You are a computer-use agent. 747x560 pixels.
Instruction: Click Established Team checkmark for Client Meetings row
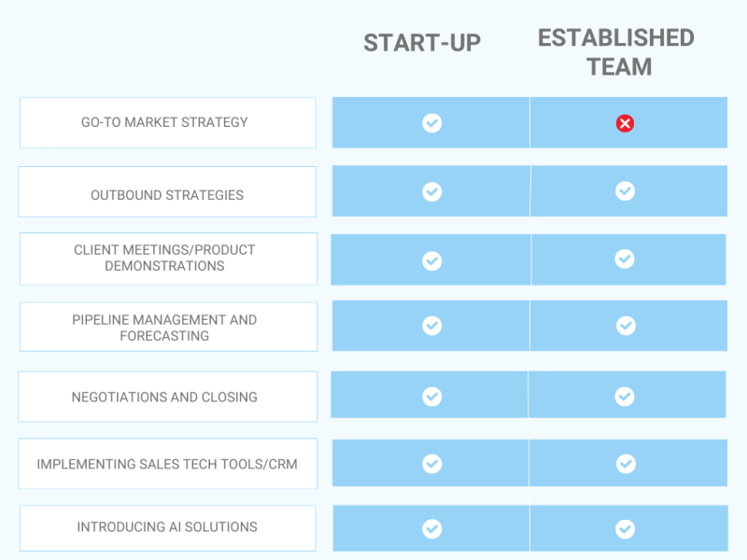625,259
